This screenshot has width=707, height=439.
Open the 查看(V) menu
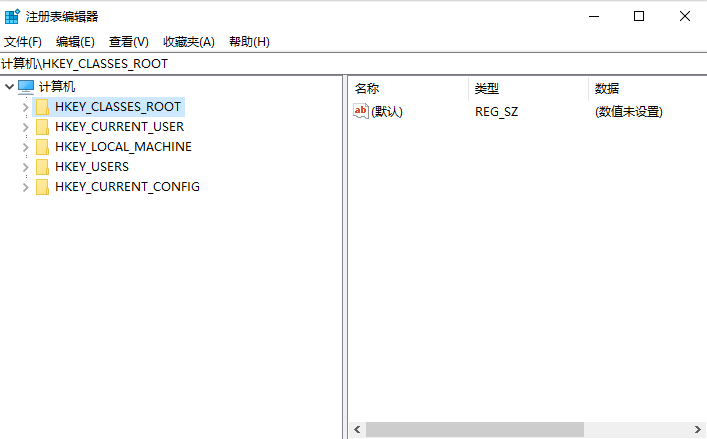[129, 42]
